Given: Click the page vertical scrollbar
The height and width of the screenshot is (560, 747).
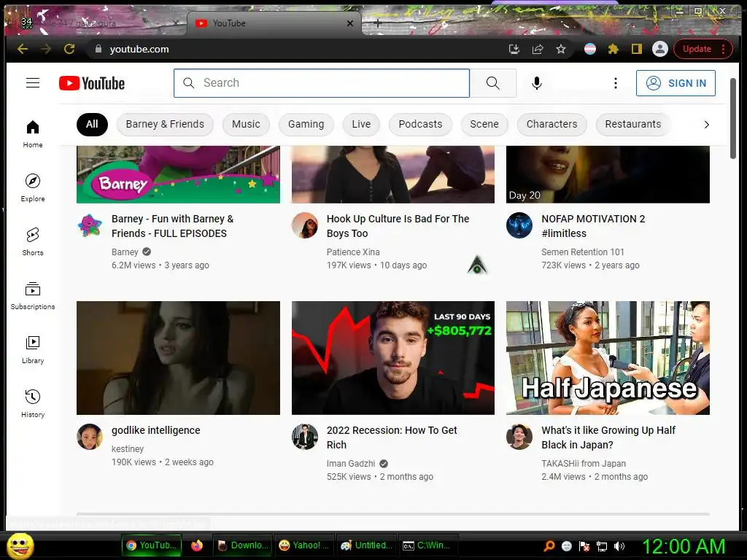Looking at the screenshot, I should coord(732,119).
